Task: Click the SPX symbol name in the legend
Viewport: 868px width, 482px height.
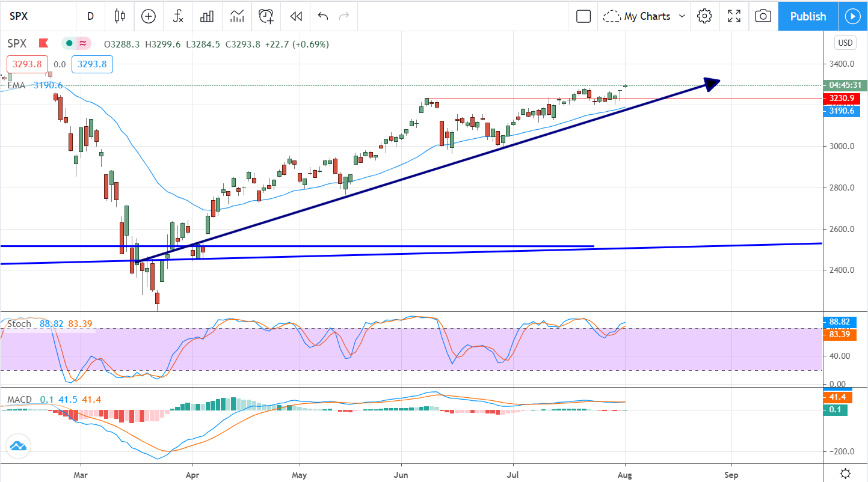Action: click(x=18, y=43)
